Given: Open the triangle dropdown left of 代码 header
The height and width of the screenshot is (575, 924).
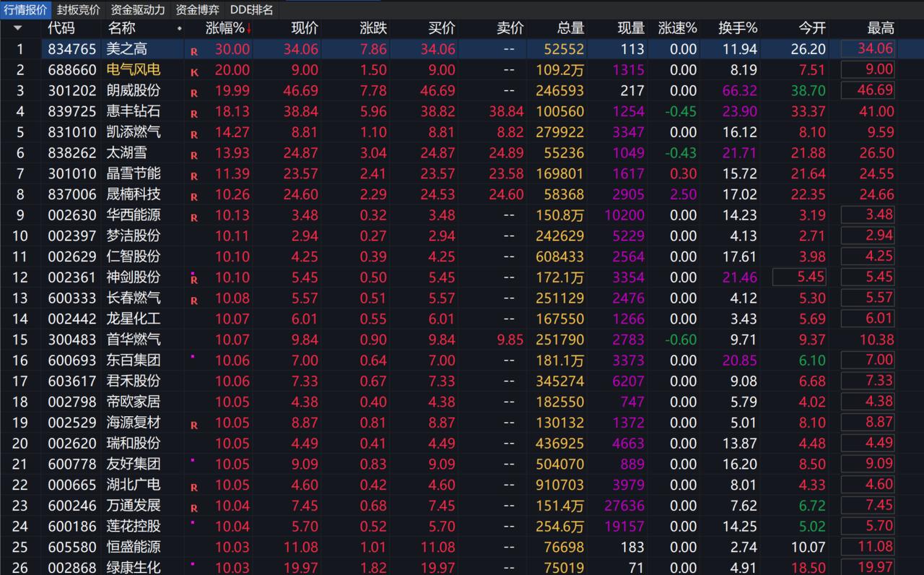Looking at the screenshot, I should point(17,28).
